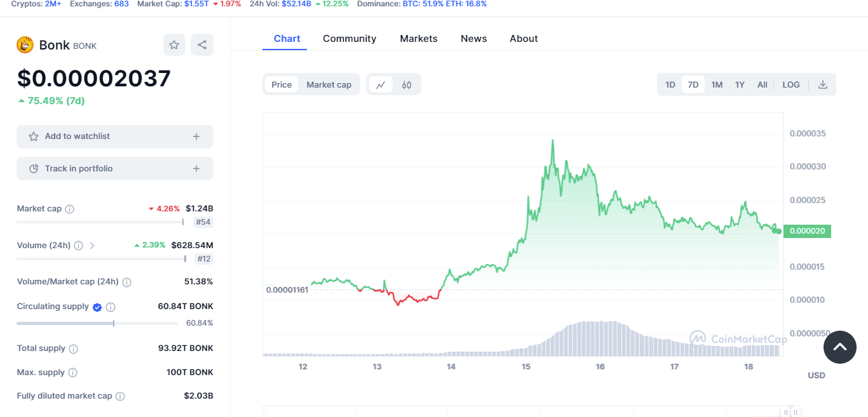
Task: Click the $2.03B fully diluted value
Action: [199, 396]
